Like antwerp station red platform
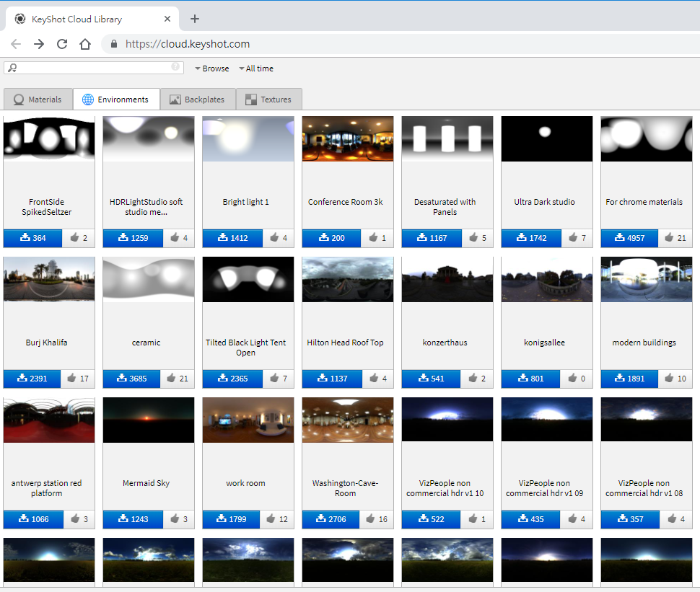Image resolution: width=700 pixels, height=592 pixels. tap(79, 519)
